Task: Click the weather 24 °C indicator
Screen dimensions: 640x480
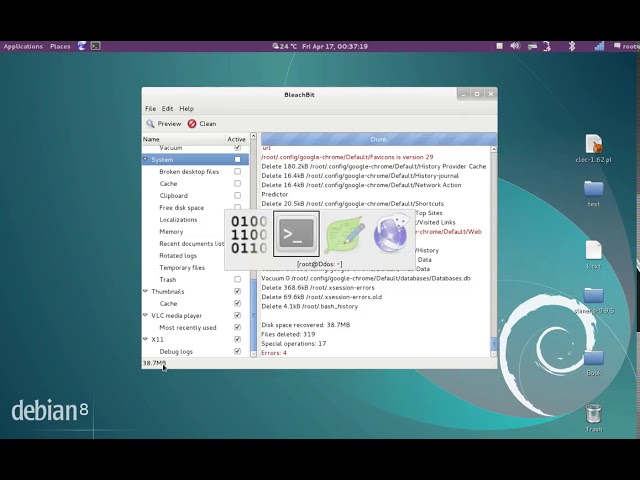Action: tap(284, 46)
